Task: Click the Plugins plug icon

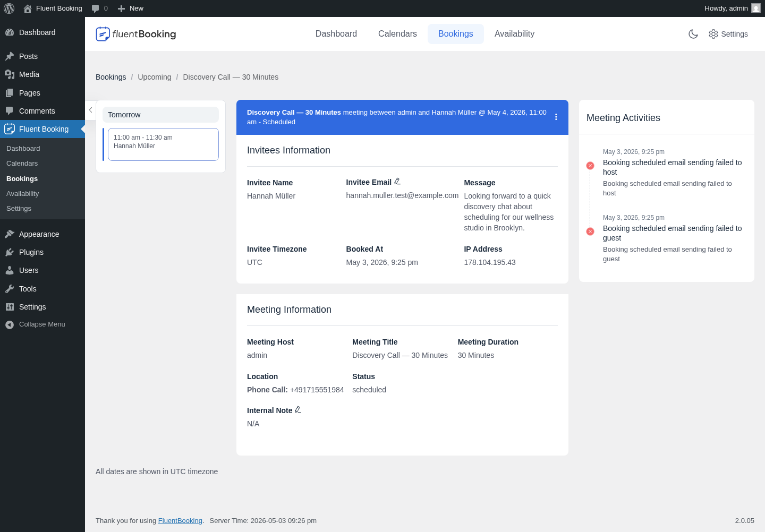Action: coord(10,252)
